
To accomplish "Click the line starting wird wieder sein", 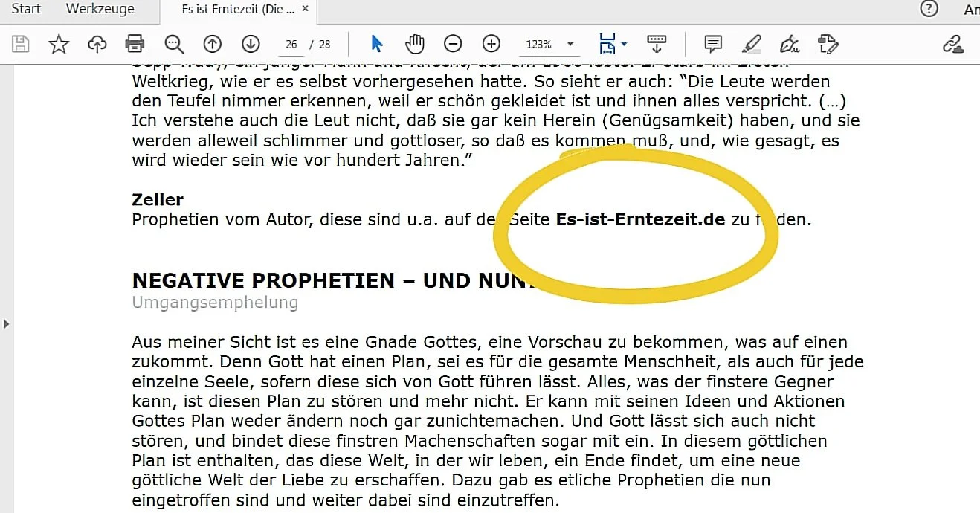I will (303, 160).
